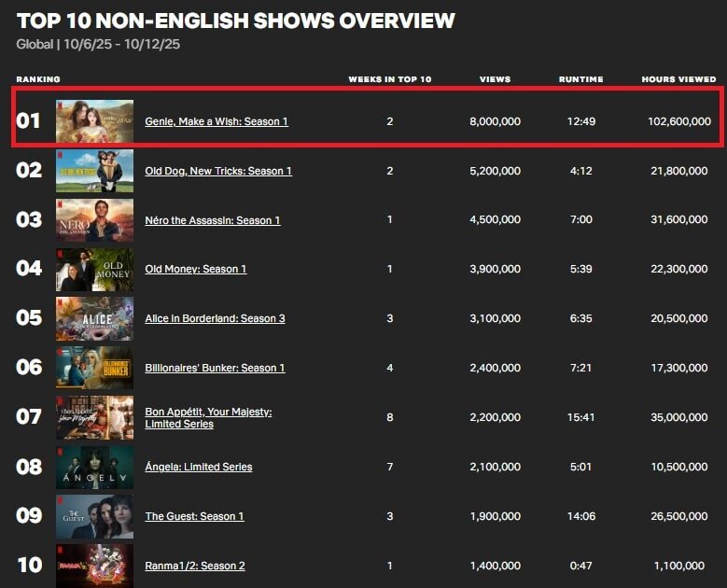
Task: Select the 4:12 runtime value
Action: pos(581,171)
